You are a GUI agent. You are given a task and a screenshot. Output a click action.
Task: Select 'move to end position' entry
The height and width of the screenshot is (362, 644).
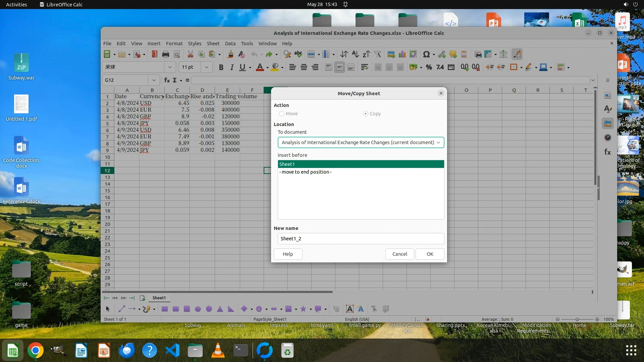pyautogui.click(x=305, y=172)
